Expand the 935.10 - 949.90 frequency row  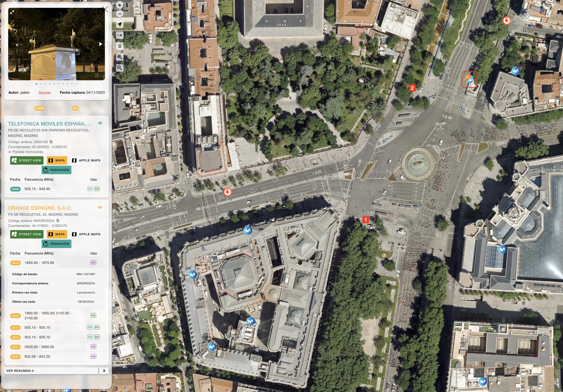(56, 189)
